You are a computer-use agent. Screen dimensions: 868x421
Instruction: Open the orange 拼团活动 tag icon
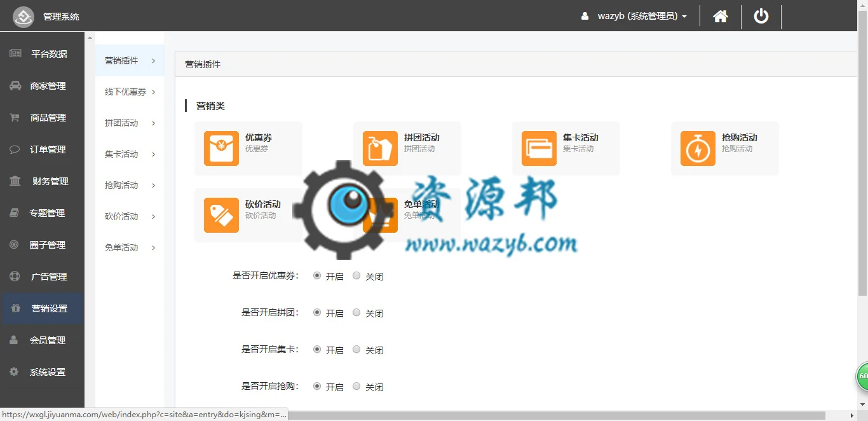pos(380,148)
